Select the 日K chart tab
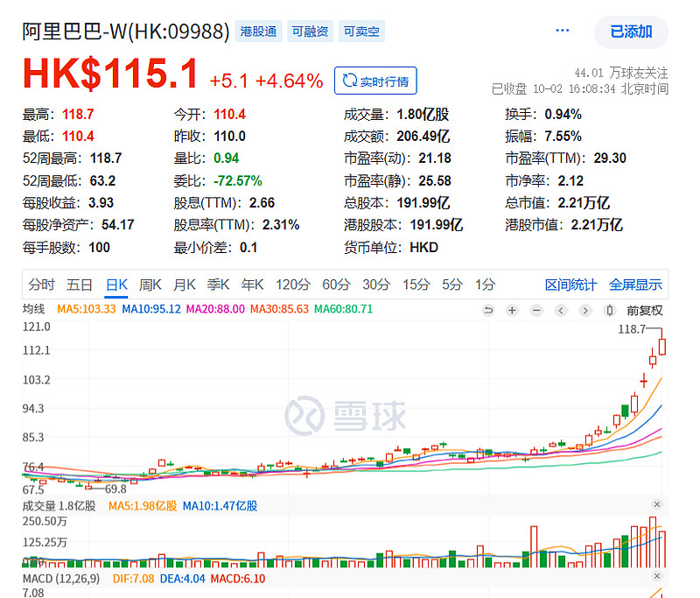This screenshot has height=598, width=700. (x=117, y=285)
